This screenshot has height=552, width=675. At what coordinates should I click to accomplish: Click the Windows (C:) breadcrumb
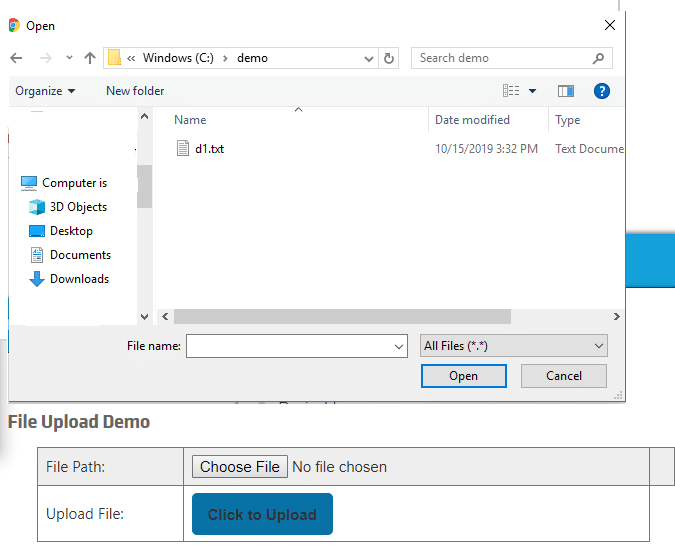tap(178, 58)
